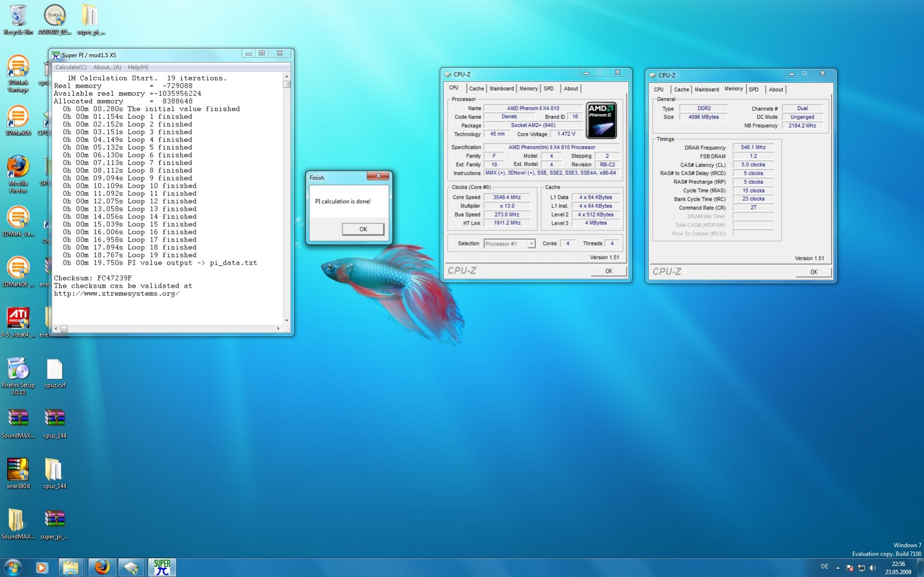The height and width of the screenshot is (577, 924).
Task: Switch to the Mainboard tab in left CPU-Z
Action: click(x=501, y=89)
